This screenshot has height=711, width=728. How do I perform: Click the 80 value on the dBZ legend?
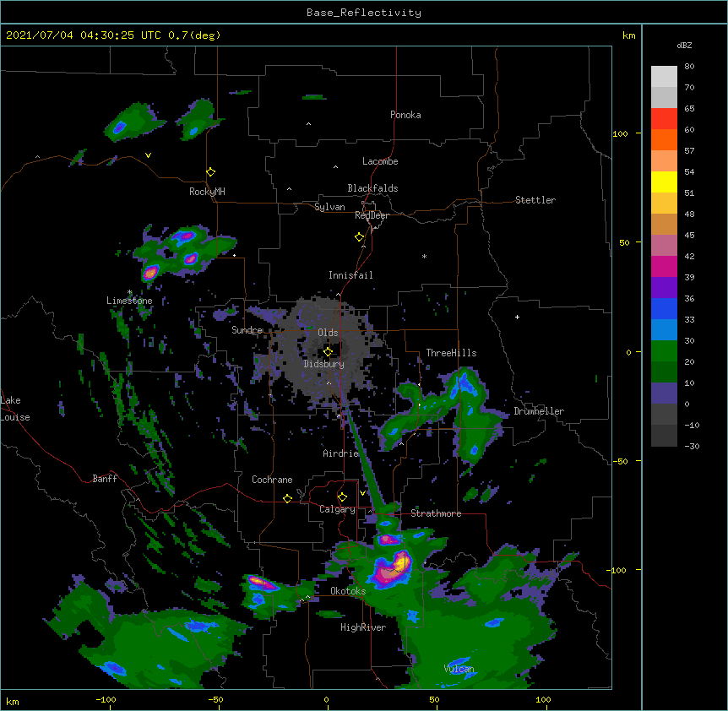(689, 67)
